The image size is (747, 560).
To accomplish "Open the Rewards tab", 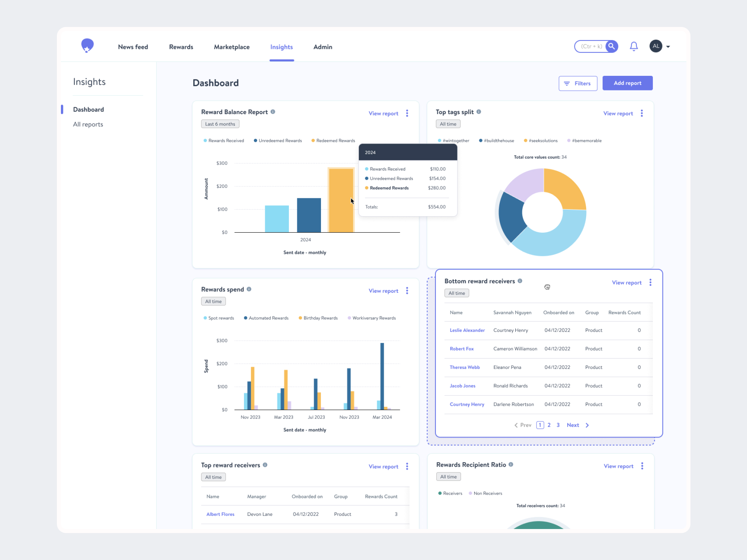I will point(181,47).
